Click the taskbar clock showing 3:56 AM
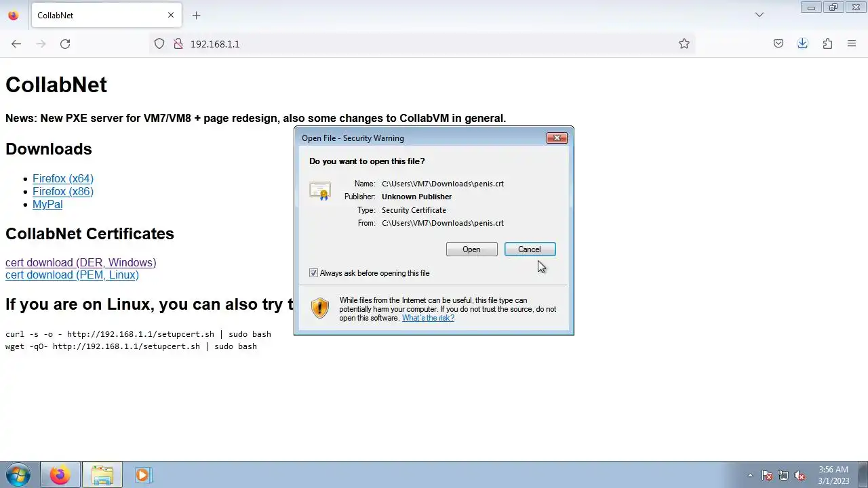868x488 pixels. [x=833, y=475]
